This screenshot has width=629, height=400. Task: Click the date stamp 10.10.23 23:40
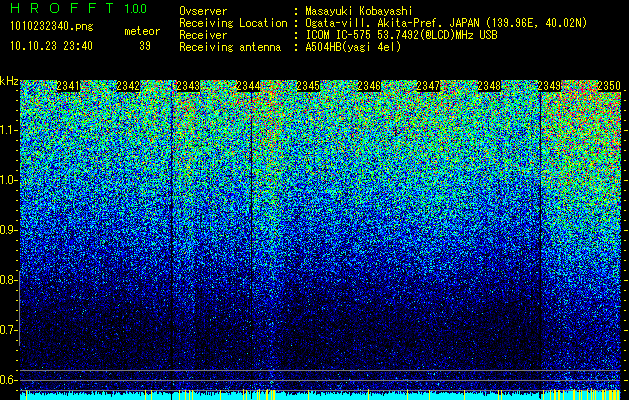tap(51, 46)
